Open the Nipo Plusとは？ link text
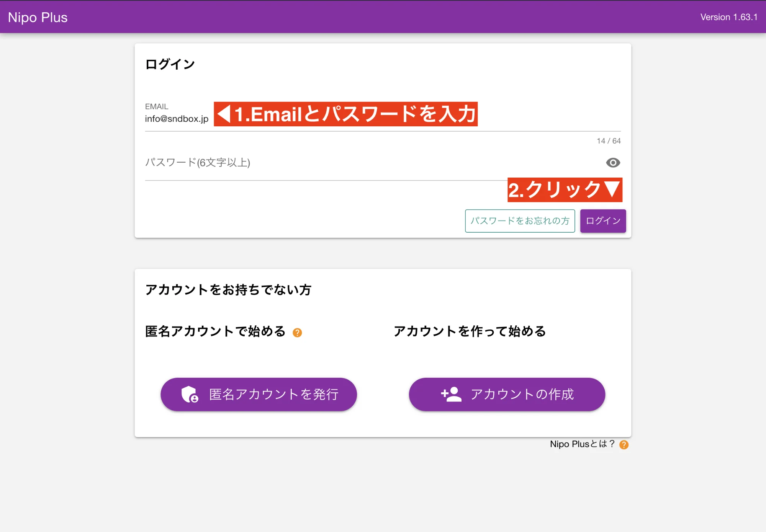Viewport: 766px width, 532px height. (x=581, y=444)
